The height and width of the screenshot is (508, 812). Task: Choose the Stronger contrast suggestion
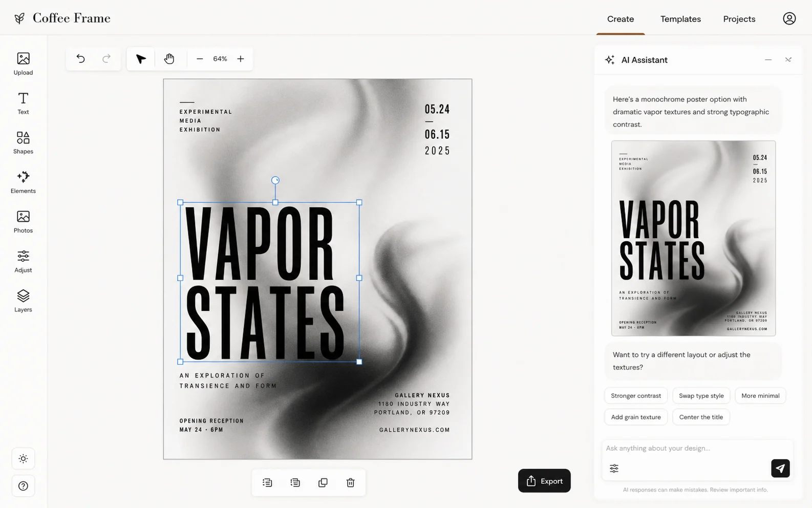(x=635, y=395)
